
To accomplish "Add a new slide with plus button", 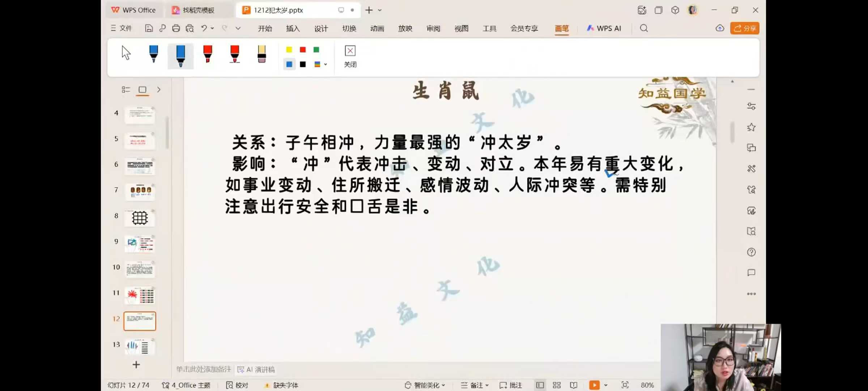I will 136,365.
